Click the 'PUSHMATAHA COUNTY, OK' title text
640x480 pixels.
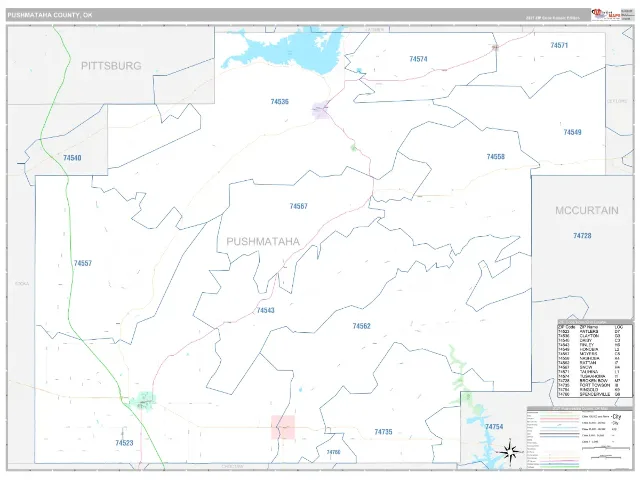tap(50, 15)
